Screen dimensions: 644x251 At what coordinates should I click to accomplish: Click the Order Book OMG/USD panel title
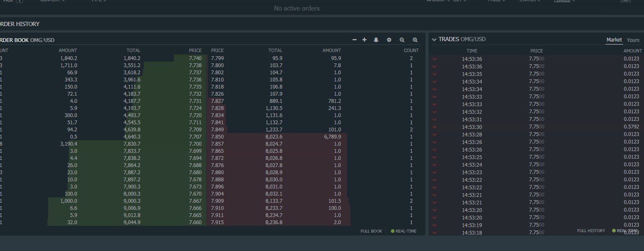pos(27,40)
